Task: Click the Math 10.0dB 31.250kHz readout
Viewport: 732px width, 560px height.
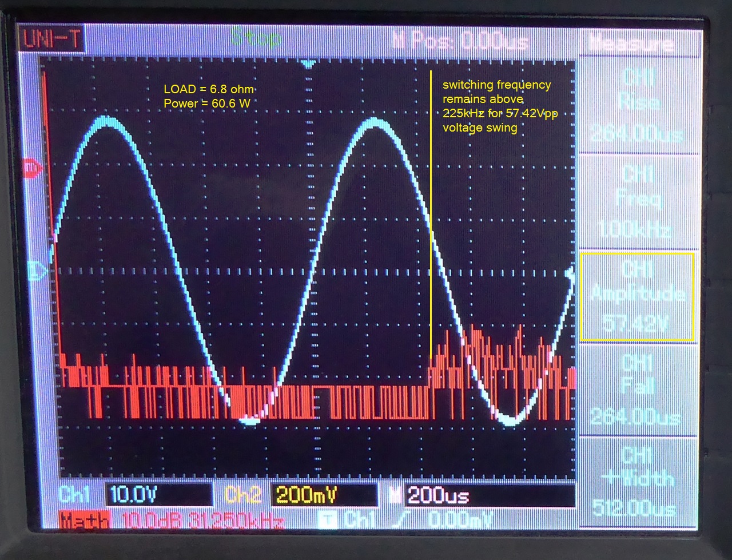Action: tap(172, 521)
